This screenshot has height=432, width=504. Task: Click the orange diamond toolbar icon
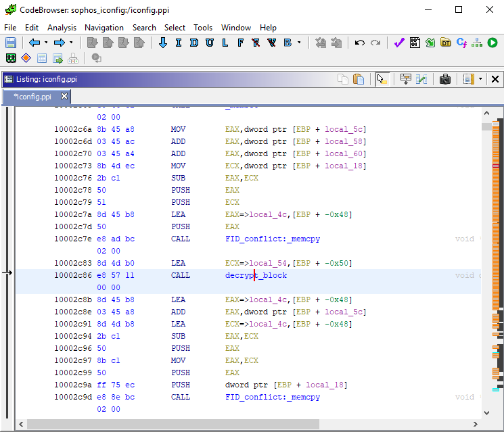[x=26, y=58]
